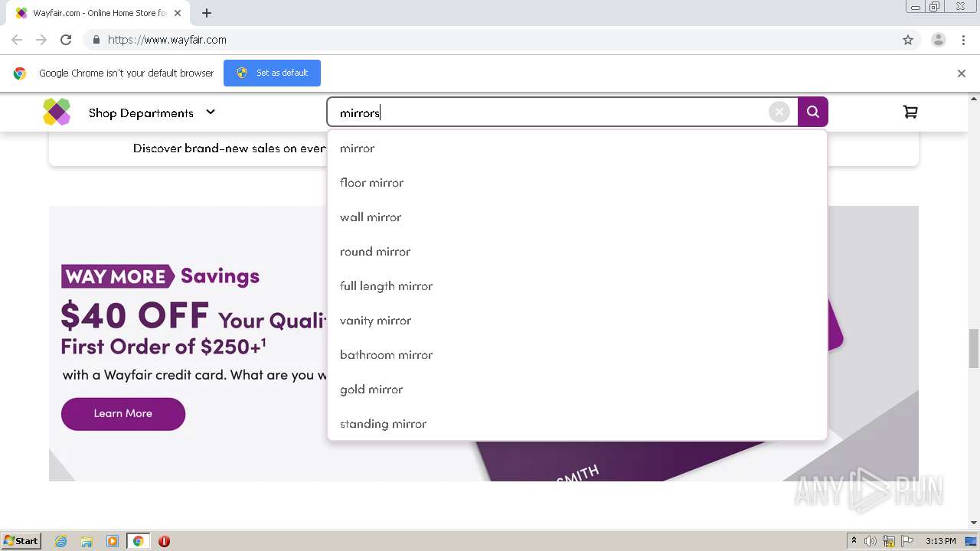Screen dimensions: 980x551
Task: Choose 'standing mirror' suggestion
Action: pyautogui.click(x=577, y=423)
